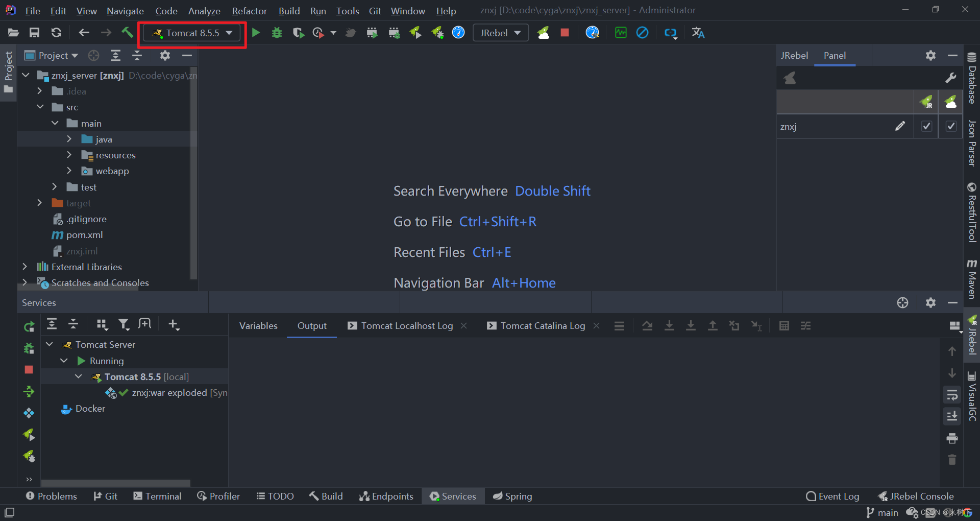Expand the java folder
Viewport: 980px width, 521px height.
pyautogui.click(x=69, y=139)
